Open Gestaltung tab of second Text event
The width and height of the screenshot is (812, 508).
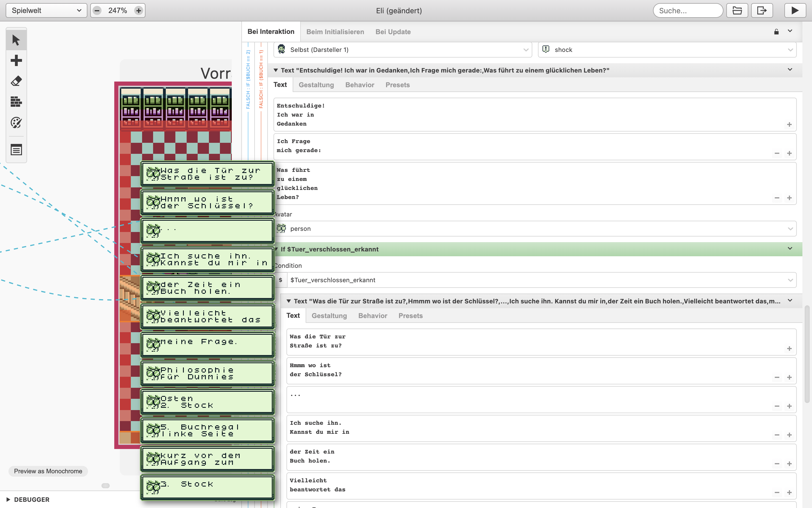point(329,316)
